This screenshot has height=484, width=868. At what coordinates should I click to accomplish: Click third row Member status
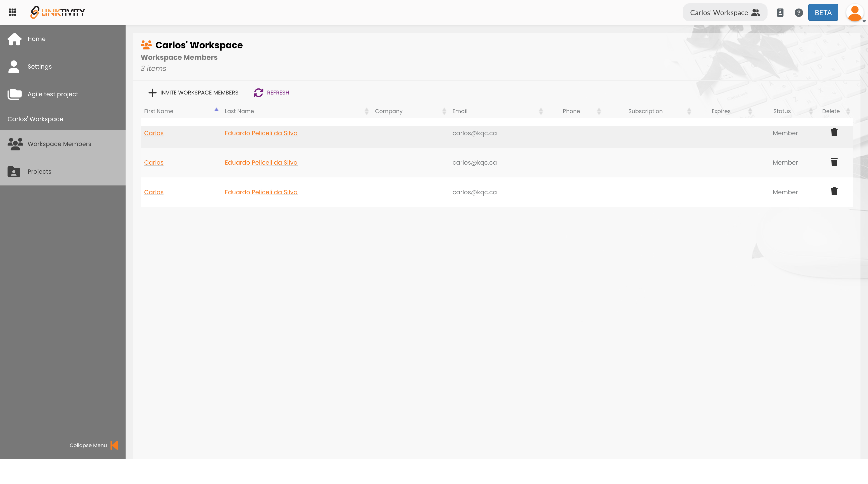785,192
